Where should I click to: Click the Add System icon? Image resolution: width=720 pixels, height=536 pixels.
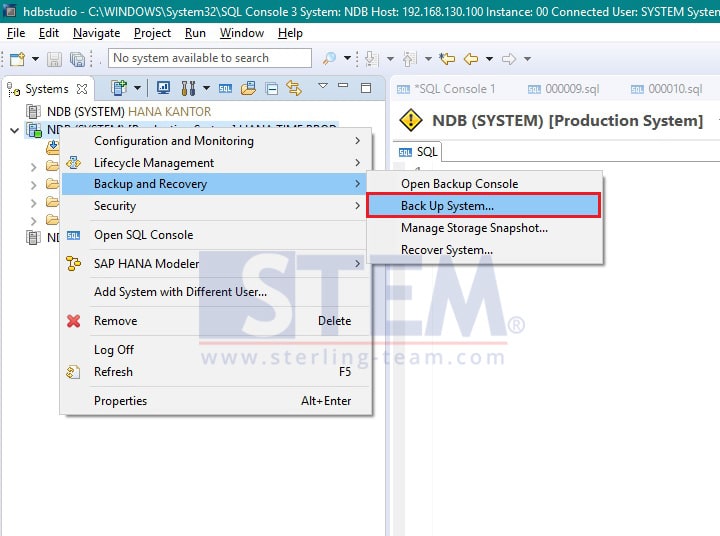pos(118,88)
